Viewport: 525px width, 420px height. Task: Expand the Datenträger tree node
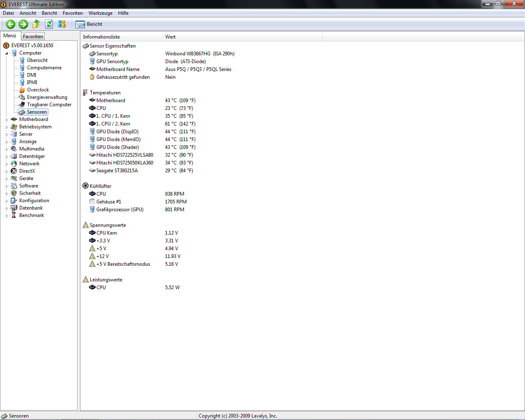pyautogui.click(x=7, y=157)
